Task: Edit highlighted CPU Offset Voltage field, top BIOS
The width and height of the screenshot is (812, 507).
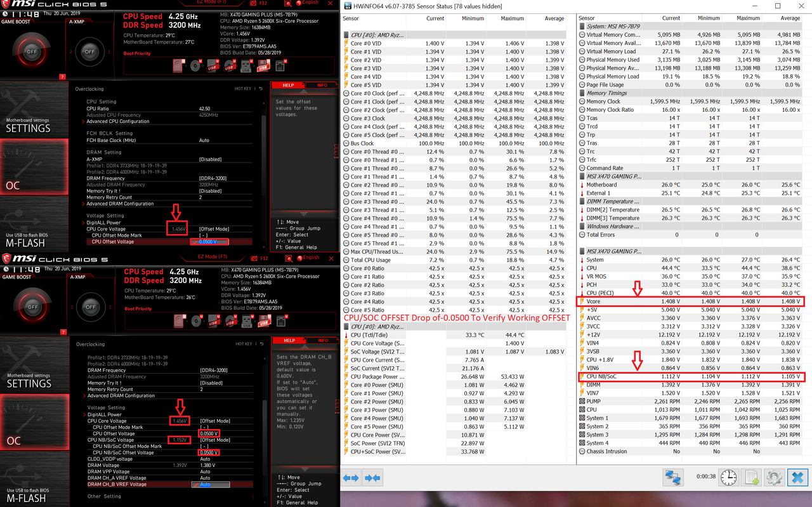Action: [x=209, y=242]
